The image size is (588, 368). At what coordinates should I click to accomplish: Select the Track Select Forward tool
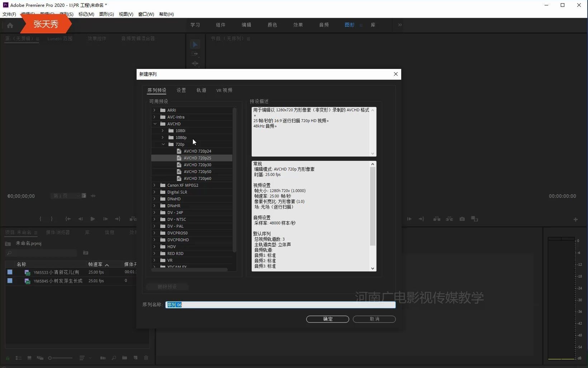pyautogui.click(x=195, y=54)
